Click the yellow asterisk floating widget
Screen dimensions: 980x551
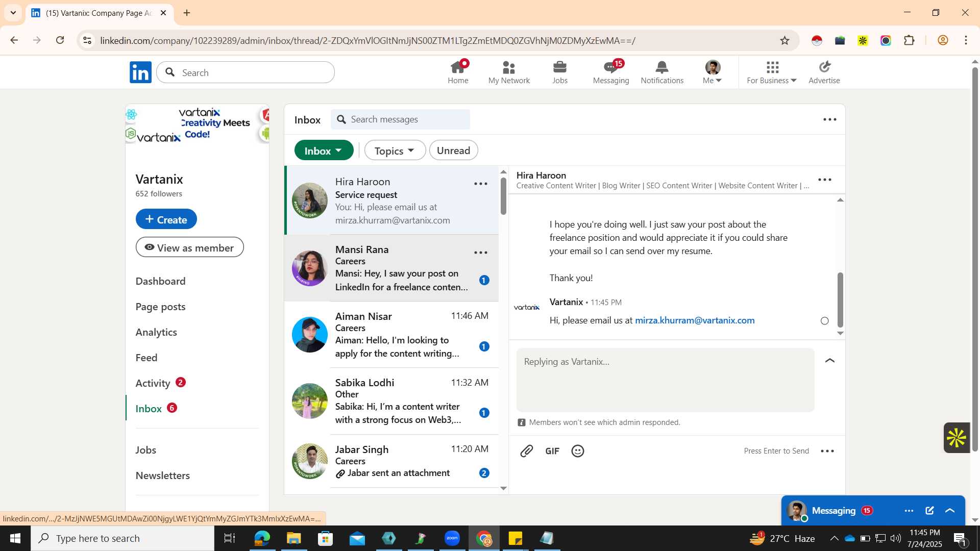click(956, 438)
